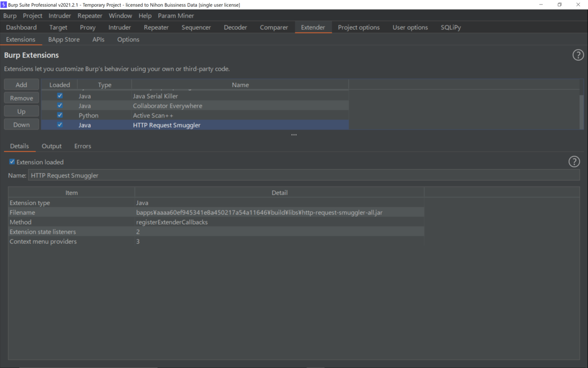
Task: Move extension Up in list
Action: tap(22, 111)
